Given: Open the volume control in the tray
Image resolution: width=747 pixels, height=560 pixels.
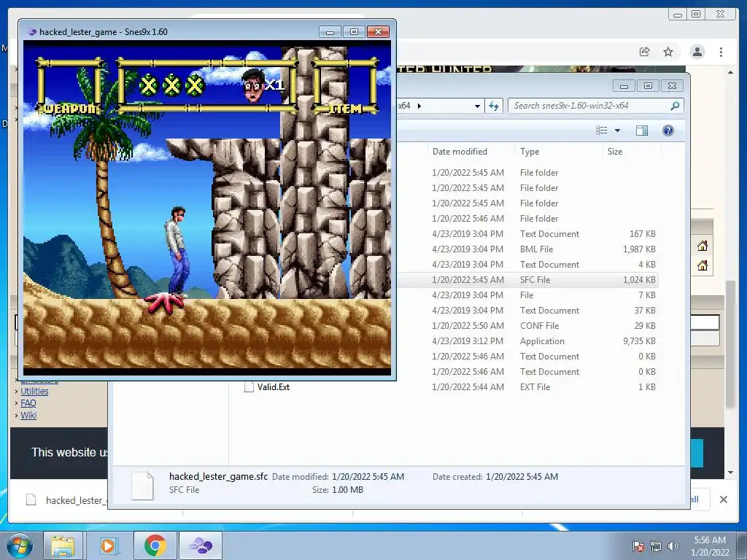Looking at the screenshot, I should point(673,546).
